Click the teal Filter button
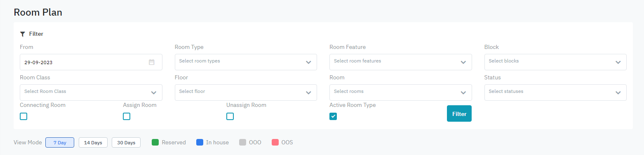Screen dimensions: 644x155 click(x=459, y=113)
